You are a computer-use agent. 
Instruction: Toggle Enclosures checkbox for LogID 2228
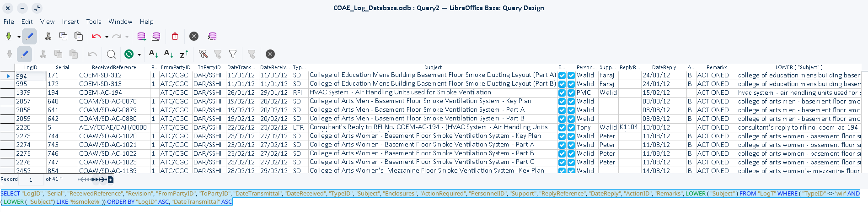click(x=562, y=128)
